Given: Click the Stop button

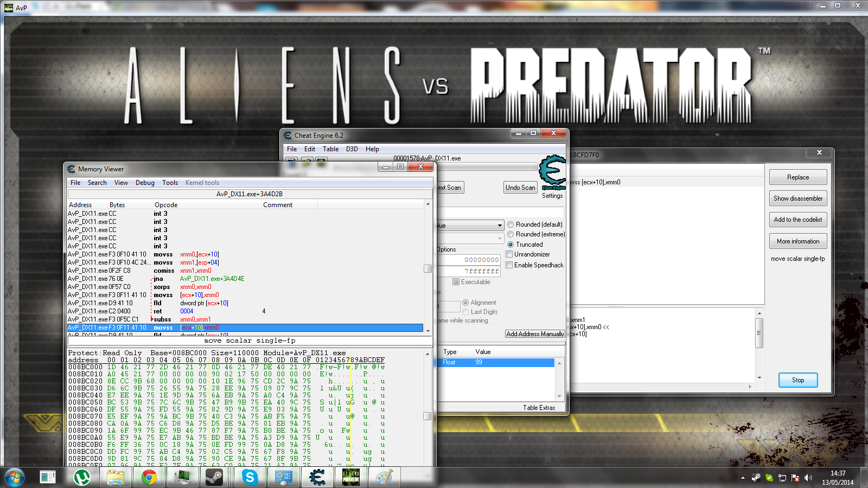Looking at the screenshot, I should pos(798,380).
